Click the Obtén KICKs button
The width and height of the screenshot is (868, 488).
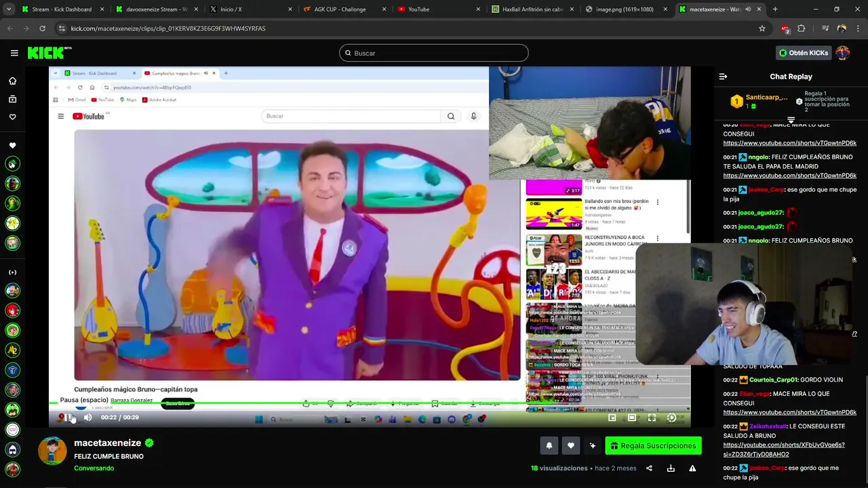click(x=804, y=53)
